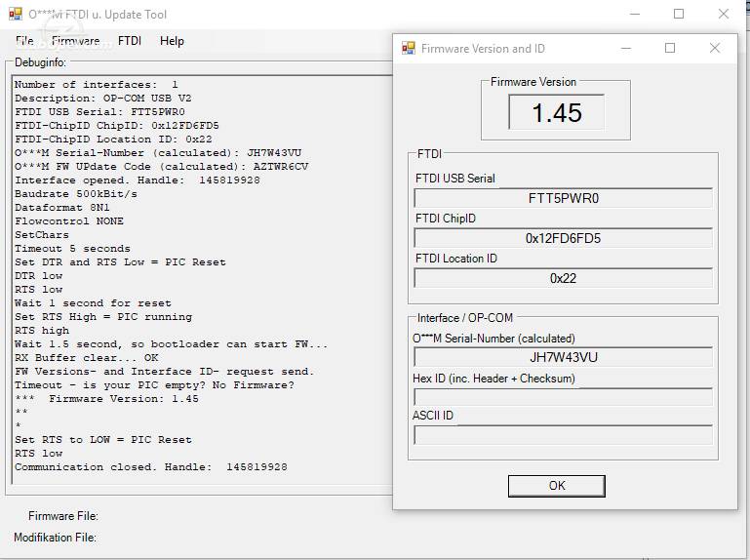Click 'Set RTS to LOW = PIC Reset' line
Viewport: 750px width, 560px height.
click(102, 440)
